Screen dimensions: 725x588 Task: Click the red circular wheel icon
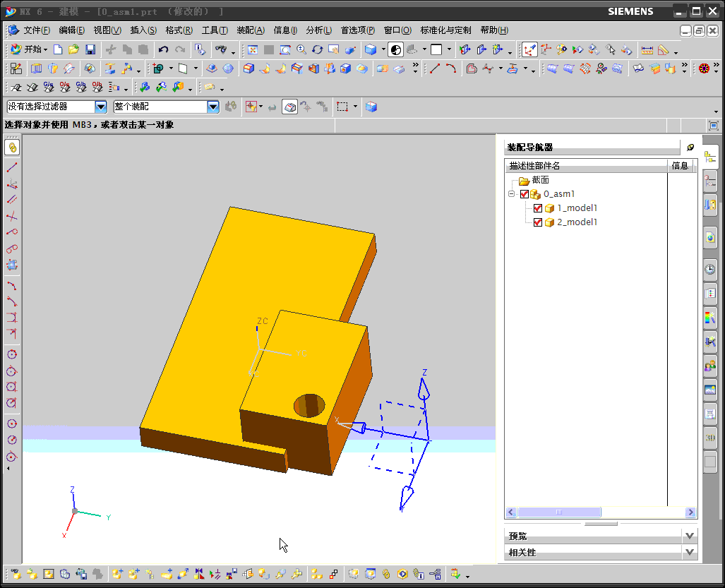tap(704, 69)
